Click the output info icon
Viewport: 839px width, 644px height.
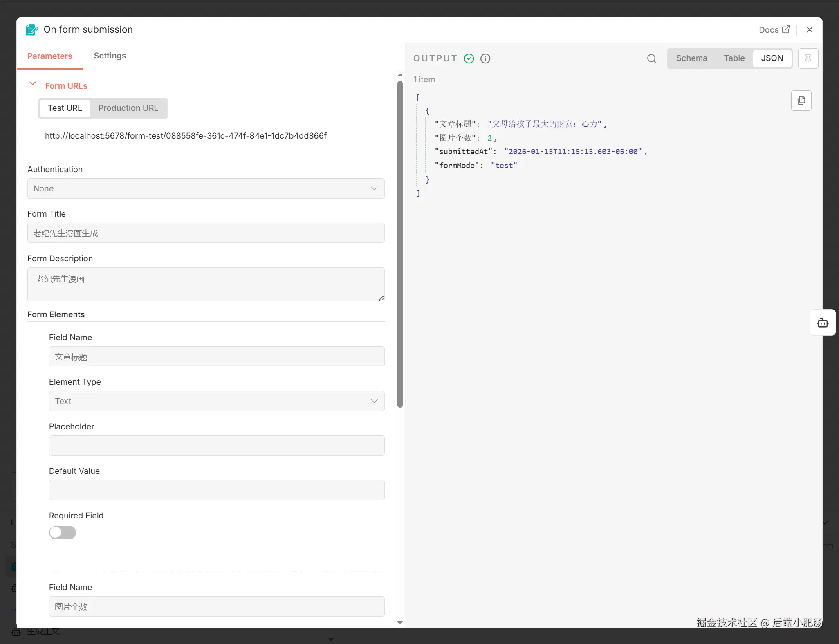click(485, 58)
